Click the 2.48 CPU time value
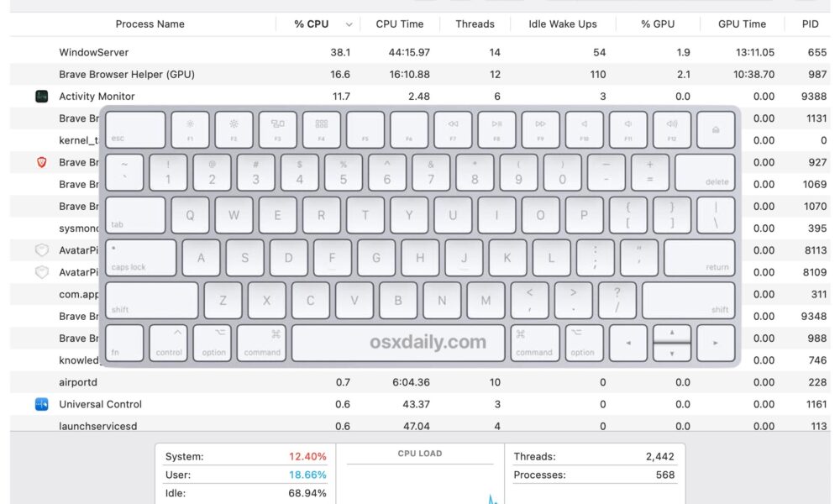The image size is (840, 504). pyautogui.click(x=419, y=97)
